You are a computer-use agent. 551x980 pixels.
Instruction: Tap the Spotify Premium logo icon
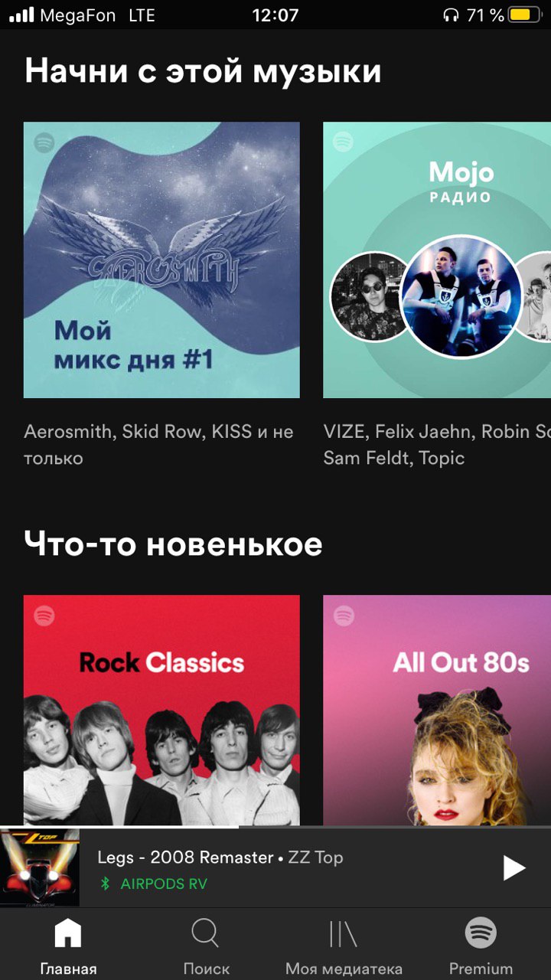tap(481, 933)
